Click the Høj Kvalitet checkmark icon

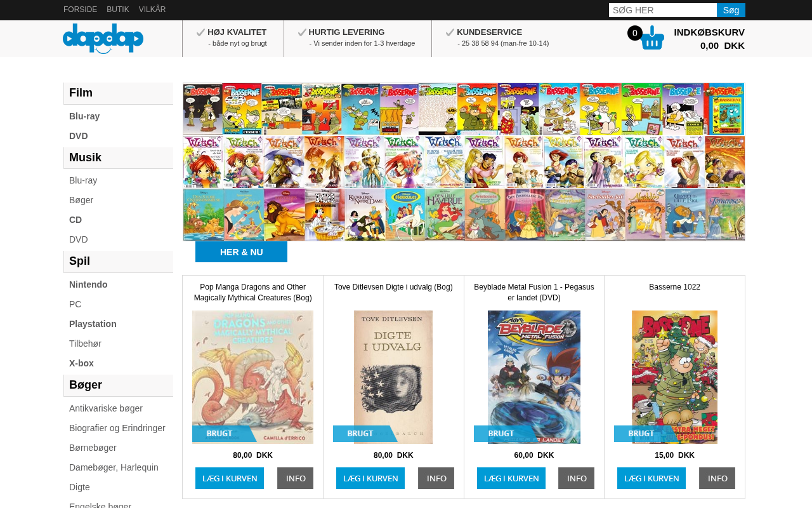200,32
